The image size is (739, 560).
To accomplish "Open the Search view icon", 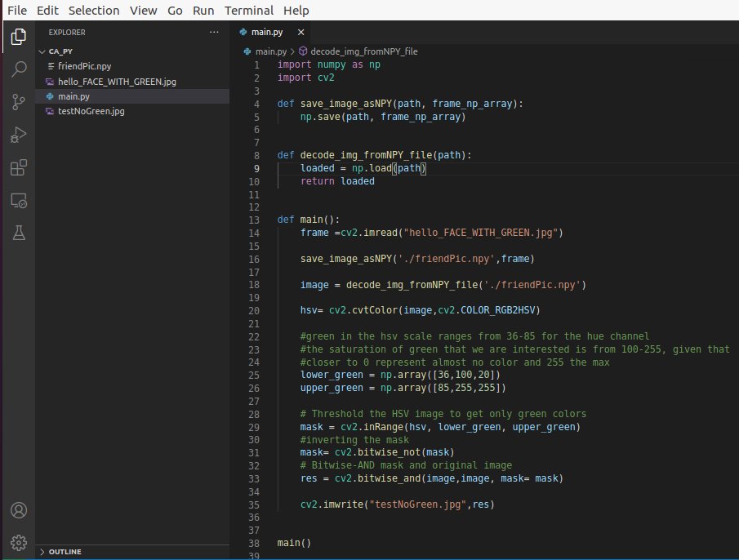I will pyautogui.click(x=19, y=69).
